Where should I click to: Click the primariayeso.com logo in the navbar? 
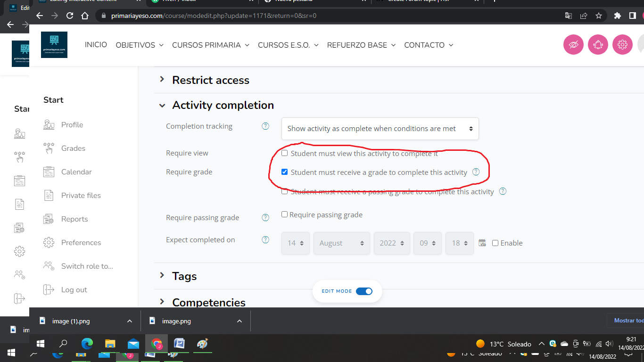pos(54,44)
